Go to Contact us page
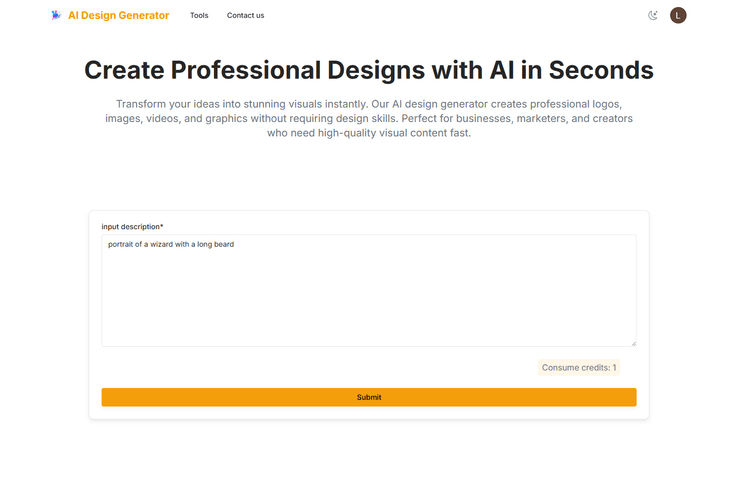The width and height of the screenshot is (750, 495). 245,15
